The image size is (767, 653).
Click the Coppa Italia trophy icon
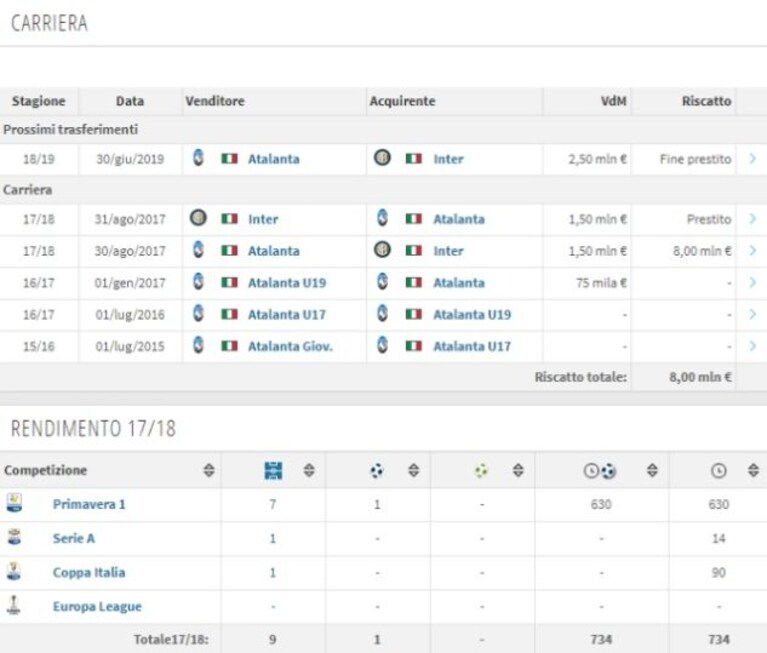pos(14,571)
